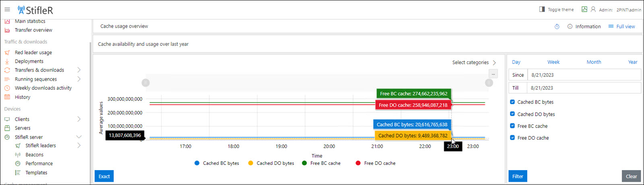The width and height of the screenshot is (644, 185).
Task: Uncheck the Cached BC bytes checkbox
Action: coord(512,102)
